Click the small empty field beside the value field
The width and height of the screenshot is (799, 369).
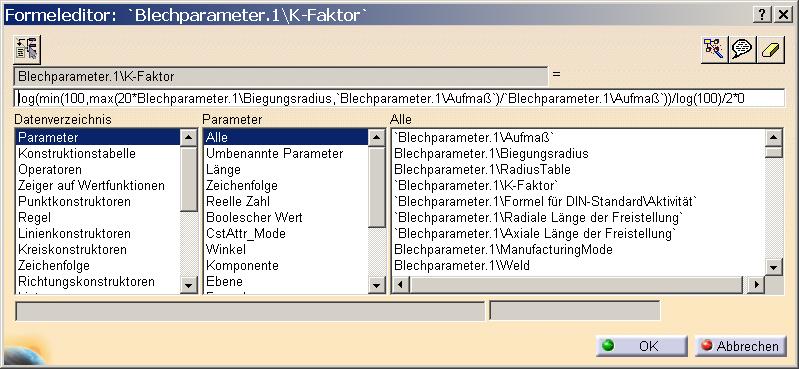[x=575, y=311]
